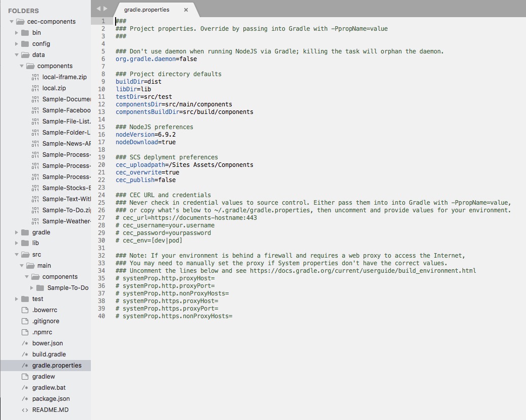Select the gradle.properties tab
The height and width of the screenshot is (420, 526).
pyautogui.click(x=147, y=10)
